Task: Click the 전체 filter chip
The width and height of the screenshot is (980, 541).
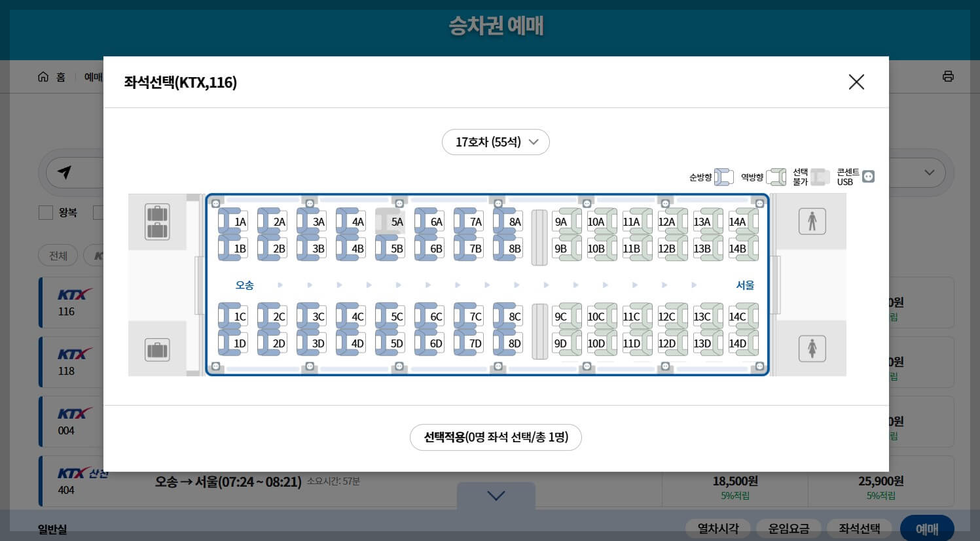Action: coord(58,255)
